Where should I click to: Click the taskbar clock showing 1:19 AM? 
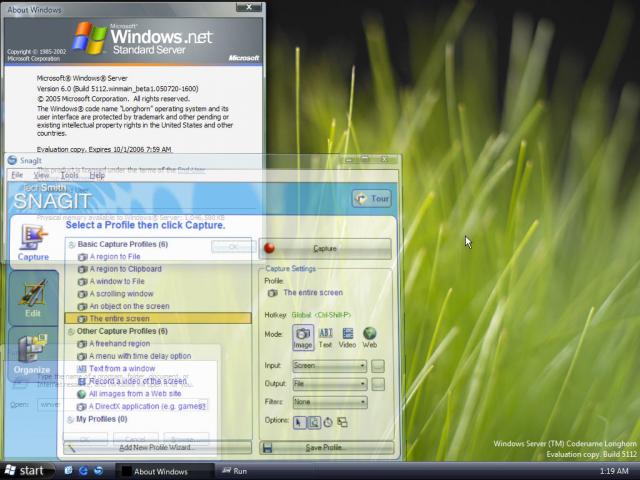click(x=615, y=471)
